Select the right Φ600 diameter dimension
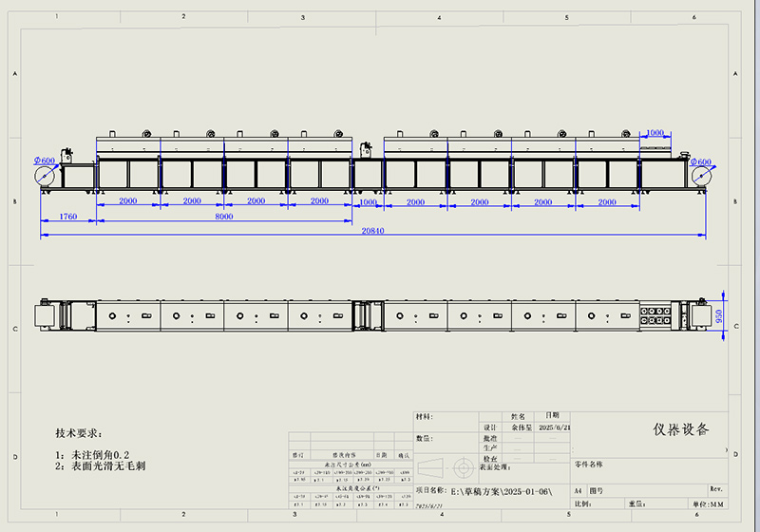 (x=699, y=162)
